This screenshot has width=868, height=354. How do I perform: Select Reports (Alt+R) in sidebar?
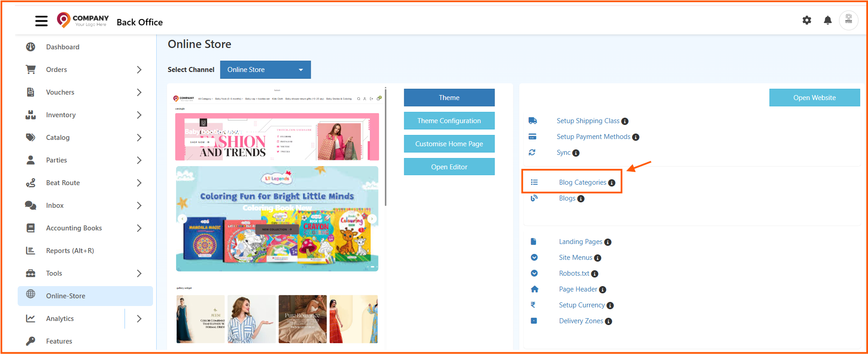70,251
